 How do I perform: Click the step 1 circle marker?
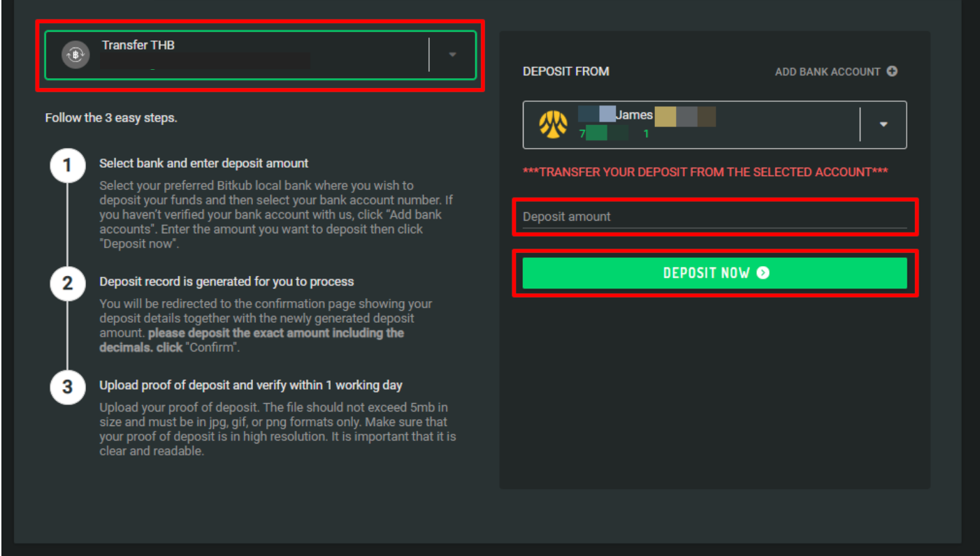point(68,166)
